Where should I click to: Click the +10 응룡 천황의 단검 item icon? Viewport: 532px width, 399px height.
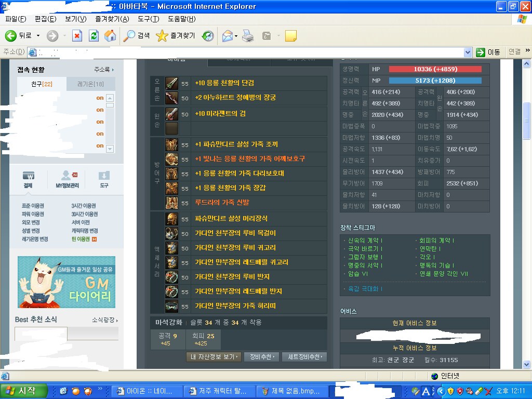point(171,83)
